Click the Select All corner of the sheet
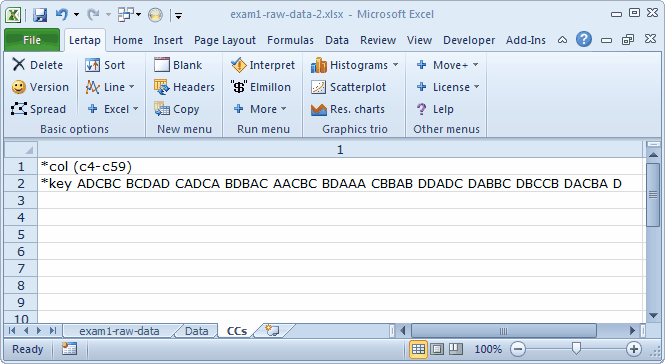665x364 pixels. click(21, 149)
